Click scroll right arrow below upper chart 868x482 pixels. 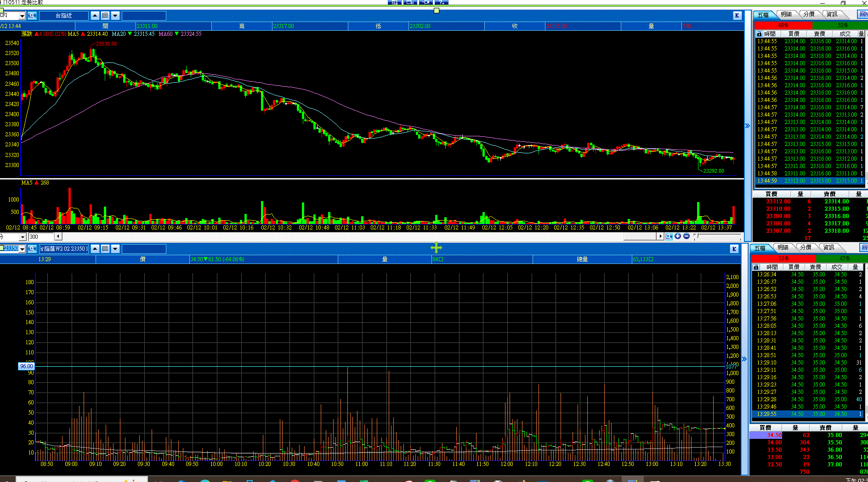click(661, 236)
